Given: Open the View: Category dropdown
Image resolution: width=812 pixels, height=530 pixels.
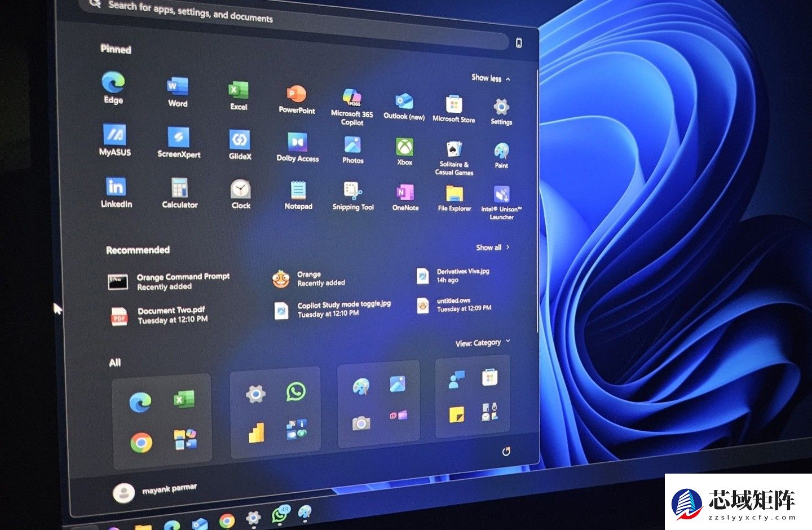Looking at the screenshot, I should pos(481,342).
